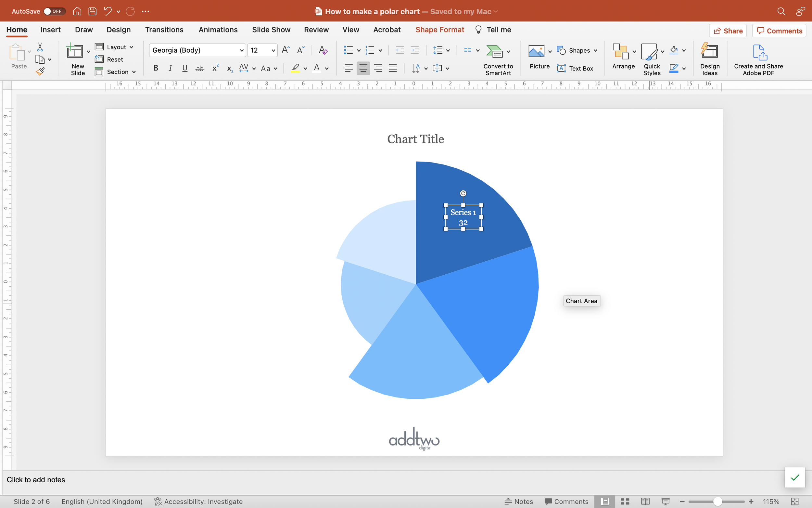Toggle the AutoSave switch
The height and width of the screenshot is (508, 812).
coord(54,11)
